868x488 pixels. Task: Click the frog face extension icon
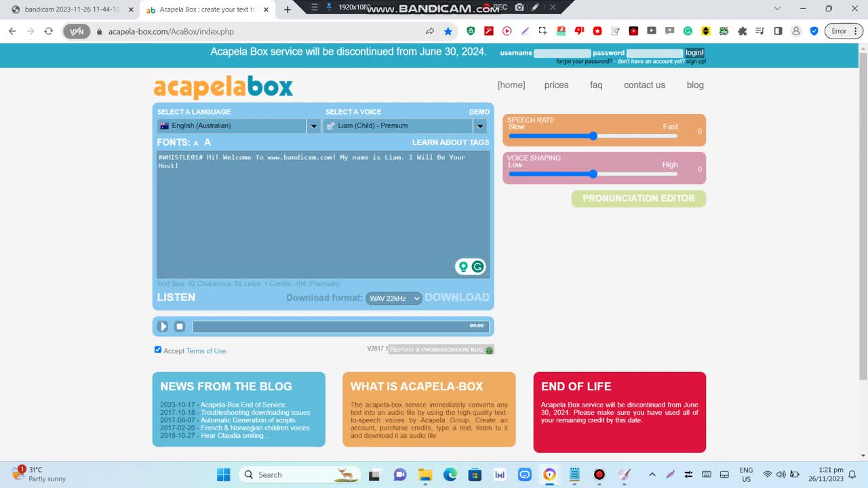724,31
